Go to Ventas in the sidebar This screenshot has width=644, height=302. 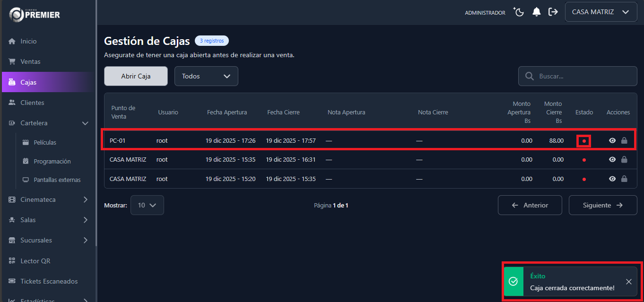pos(30,61)
